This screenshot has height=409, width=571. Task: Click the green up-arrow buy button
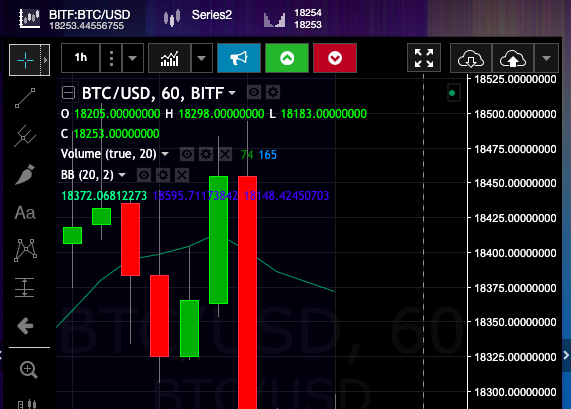(x=287, y=58)
